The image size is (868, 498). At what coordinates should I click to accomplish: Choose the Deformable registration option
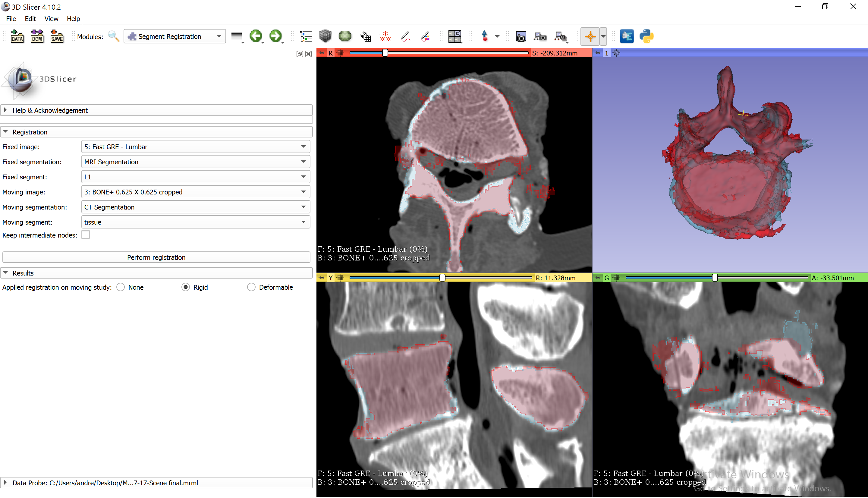coord(251,287)
